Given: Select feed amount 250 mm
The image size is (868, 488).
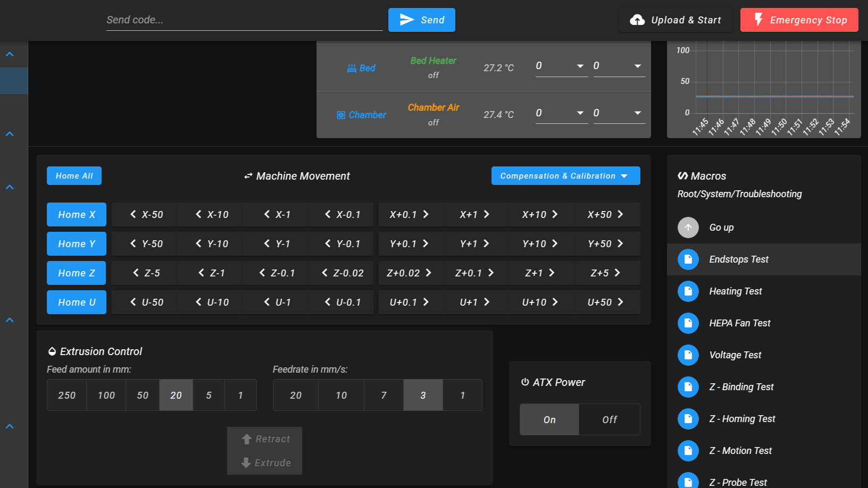Looking at the screenshot, I should [67, 395].
